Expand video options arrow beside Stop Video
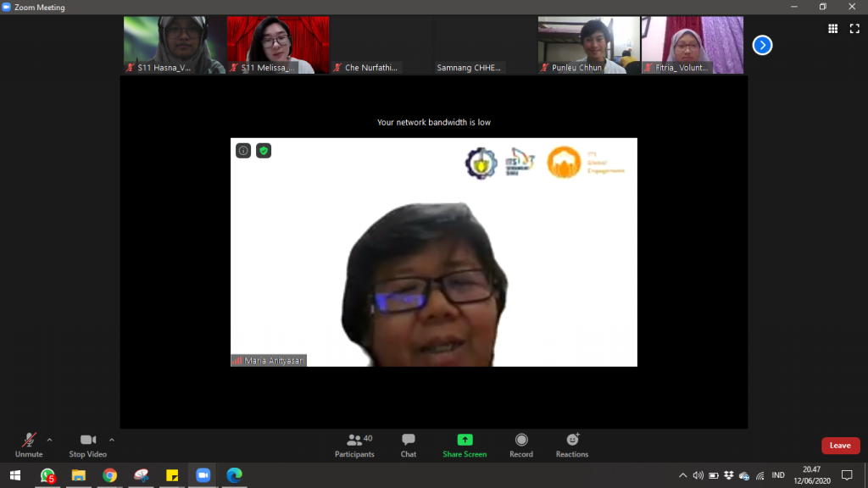Screen dimensions: 868x488 (x=112, y=440)
